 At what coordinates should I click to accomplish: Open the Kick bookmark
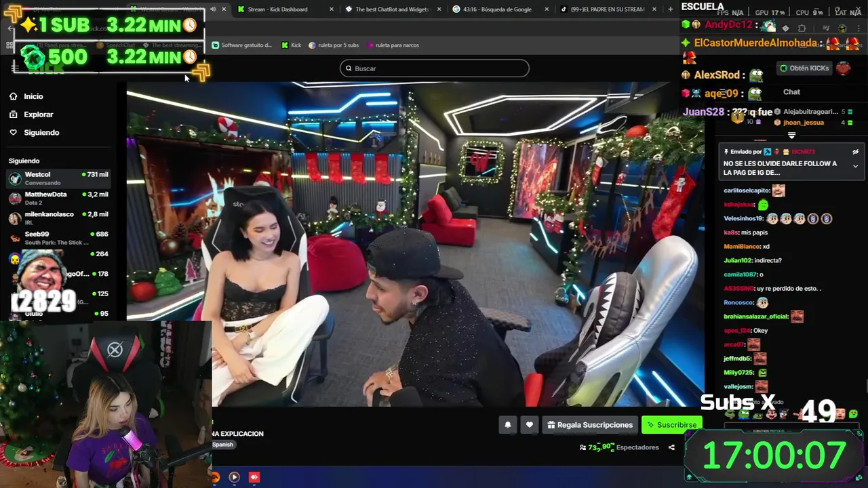(x=292, y=45)
